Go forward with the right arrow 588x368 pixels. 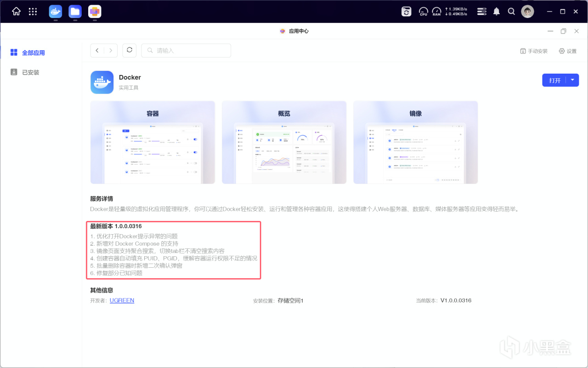click(x=111, y=51)
